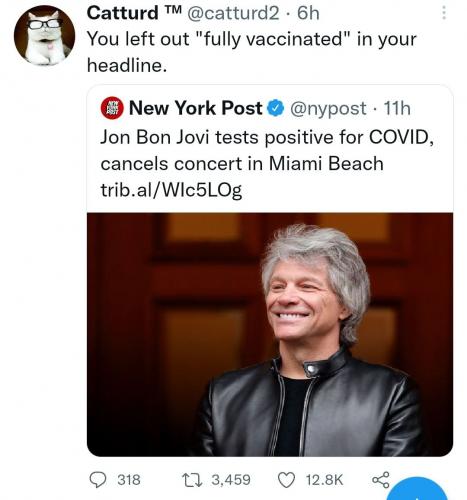This screenshot has height=500, width=467.
Task: Click the blue verified badge
Action: click(x=274, y=108)
